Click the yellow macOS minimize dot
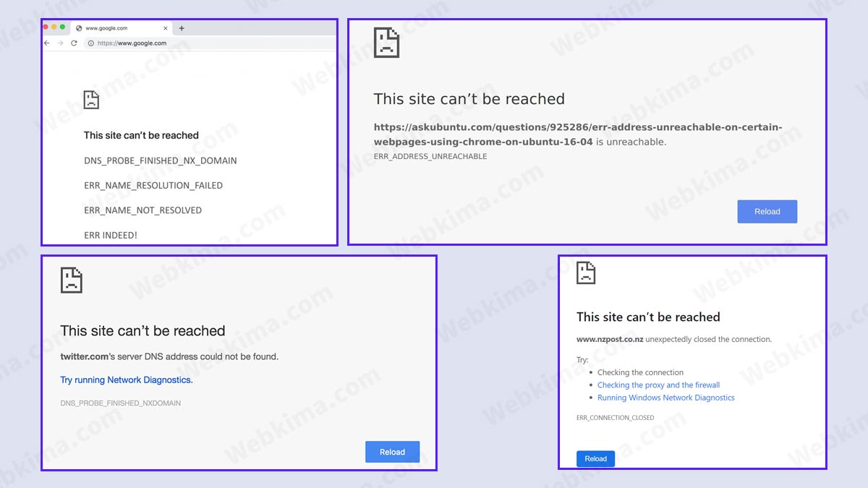Image resolution: width=868 pixels, height=488 pixels. [54, 27]
